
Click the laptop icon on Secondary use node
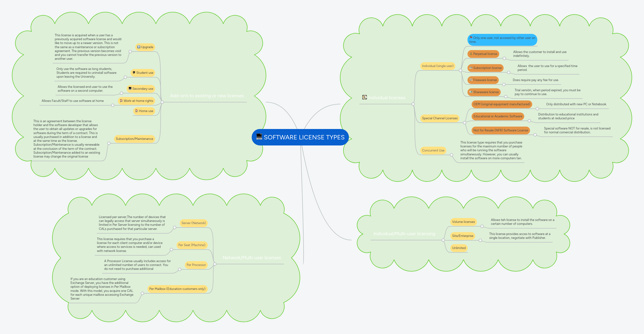pos(130,89)
